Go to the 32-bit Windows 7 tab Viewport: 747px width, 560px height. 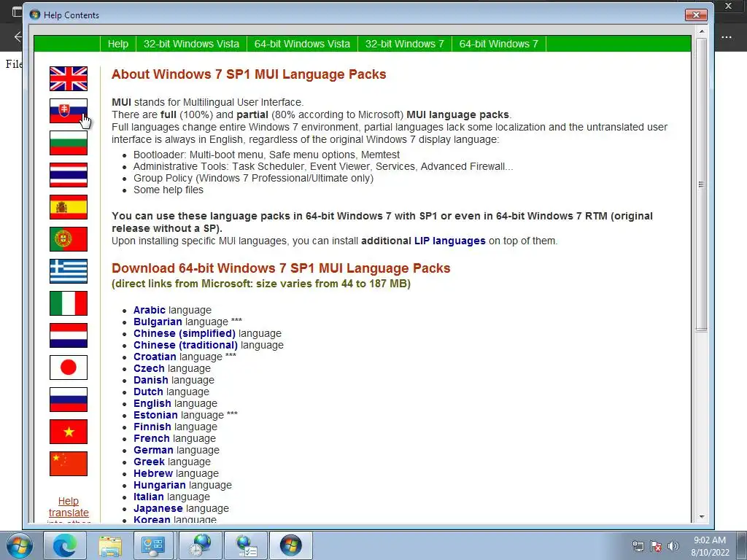coord(404,44)
